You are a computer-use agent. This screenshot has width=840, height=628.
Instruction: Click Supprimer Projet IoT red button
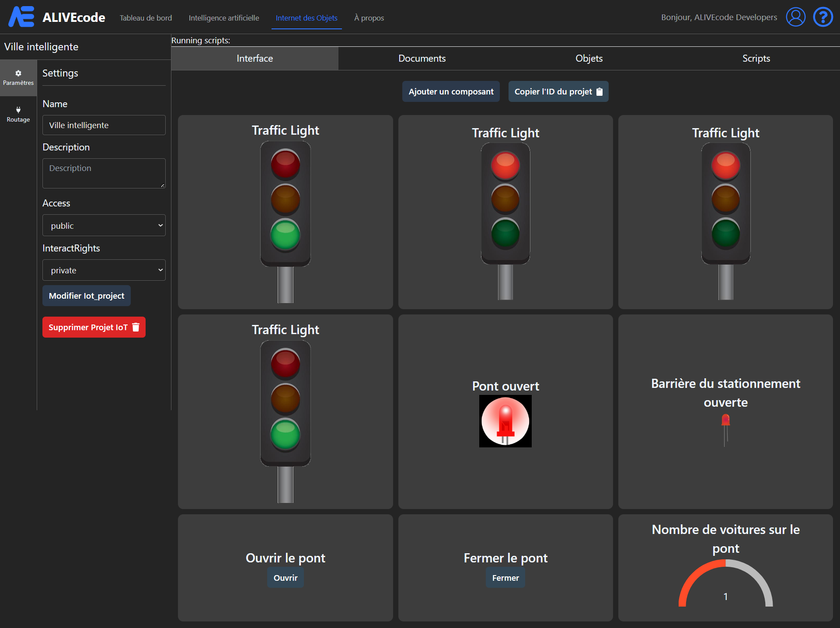94,327
